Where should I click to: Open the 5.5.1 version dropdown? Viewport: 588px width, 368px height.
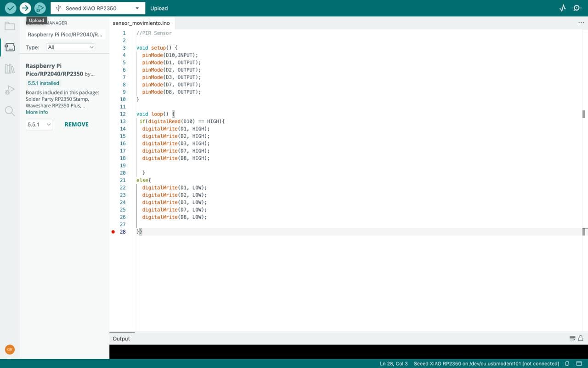coord(39,125)
